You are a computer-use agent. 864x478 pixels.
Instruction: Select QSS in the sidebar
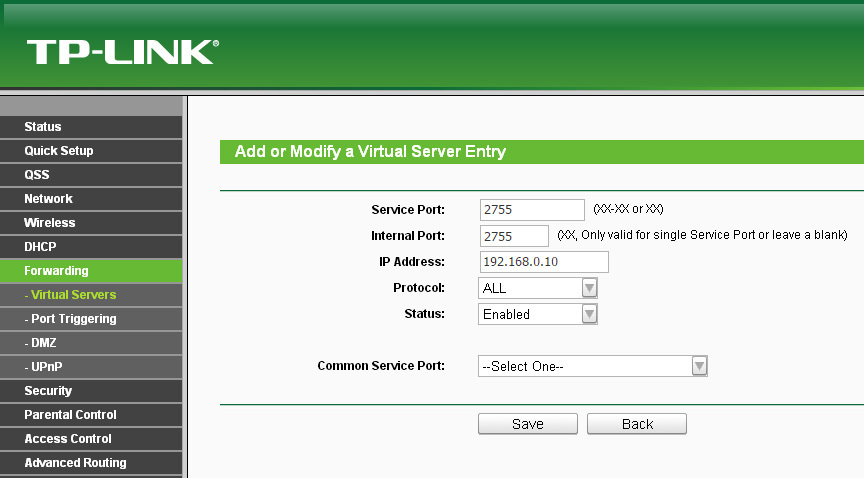(x=91, y=175)
